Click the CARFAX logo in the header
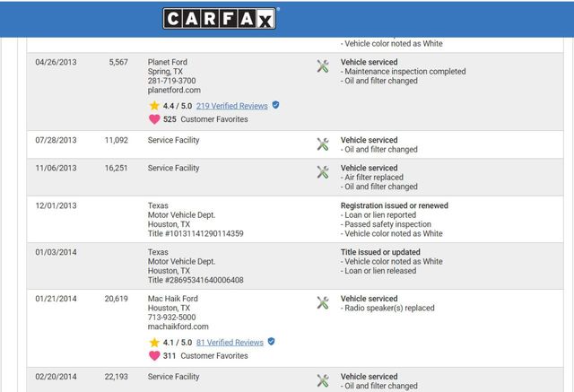The image size is (574, 392). pos(221,18)
